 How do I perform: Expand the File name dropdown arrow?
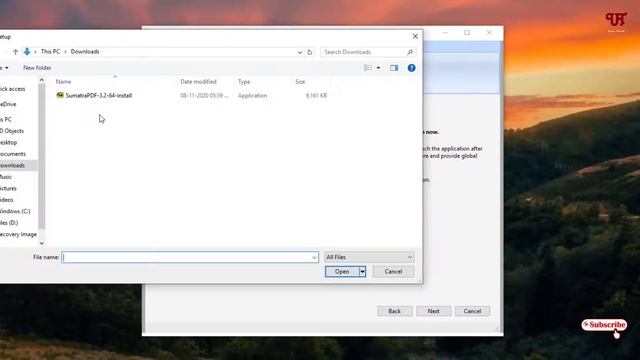click(314, 257)
